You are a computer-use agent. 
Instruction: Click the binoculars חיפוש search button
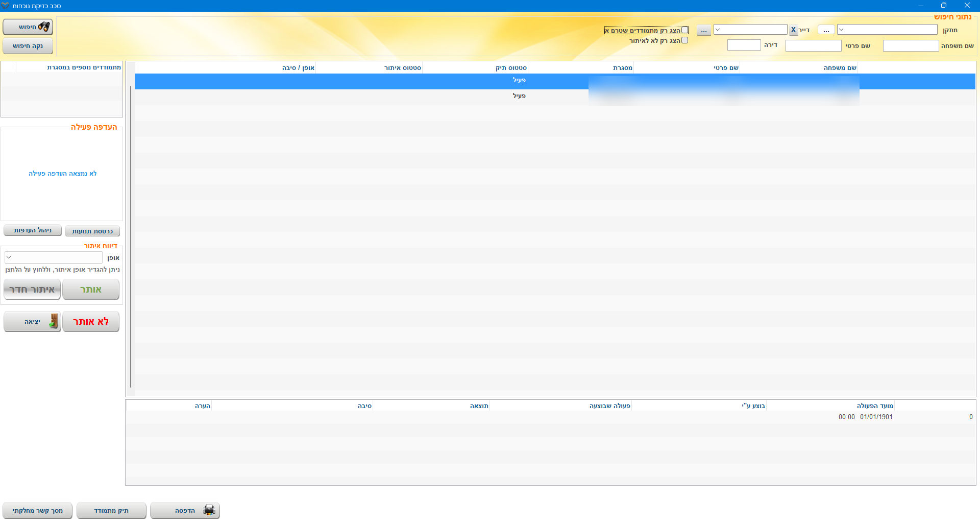[28, 27]
